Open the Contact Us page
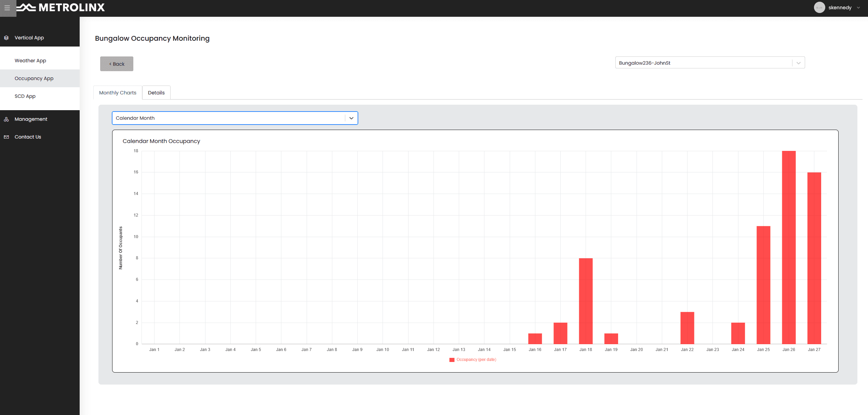 click(40, 137)
